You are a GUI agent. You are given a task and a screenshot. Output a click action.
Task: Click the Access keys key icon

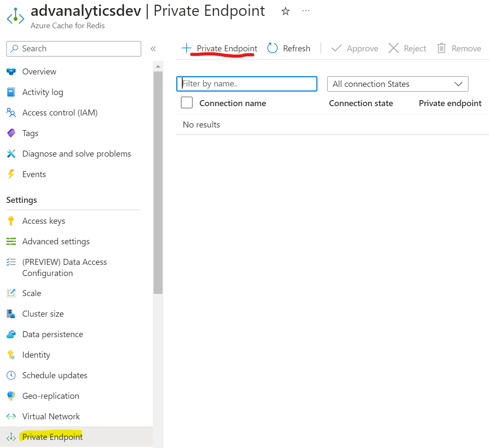coord(11,221)
